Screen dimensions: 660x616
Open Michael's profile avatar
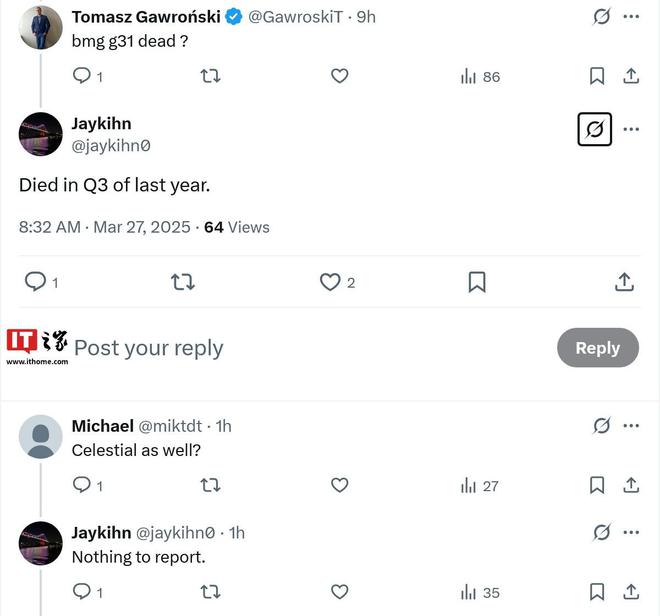(x=41, y=436)
